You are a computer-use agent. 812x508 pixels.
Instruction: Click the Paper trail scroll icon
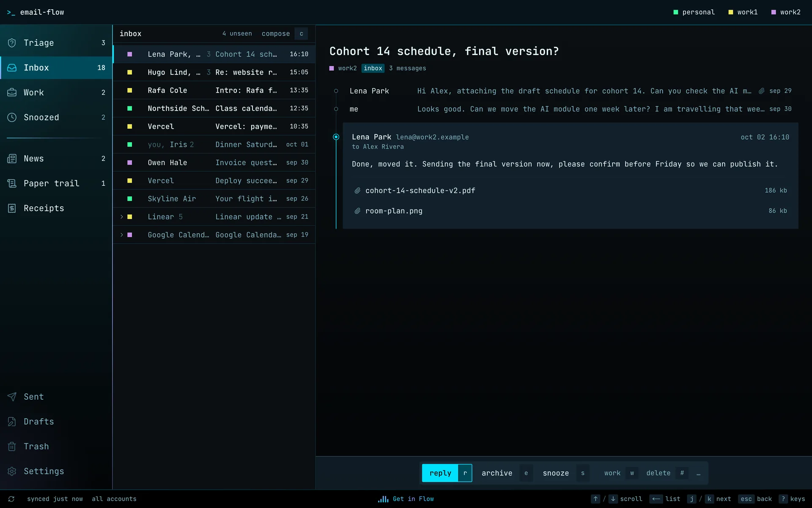[12, 183]
